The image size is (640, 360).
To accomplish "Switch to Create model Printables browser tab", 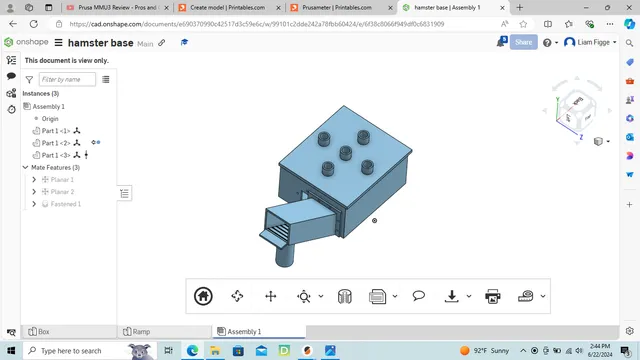I will [229, 8].
